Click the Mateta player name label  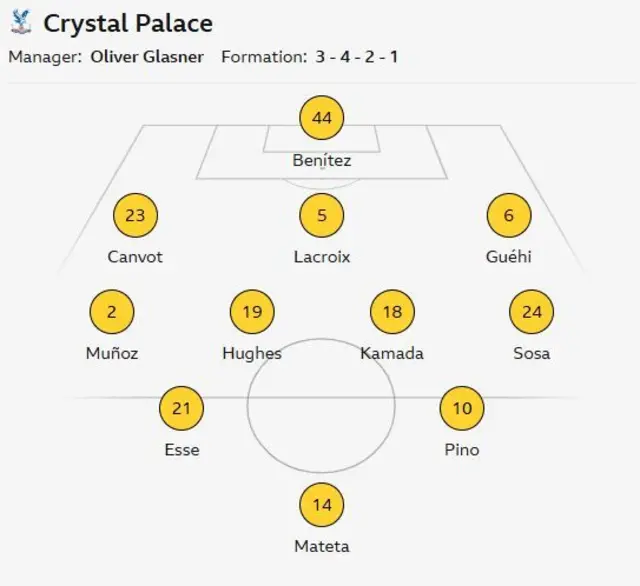point(322,546)
